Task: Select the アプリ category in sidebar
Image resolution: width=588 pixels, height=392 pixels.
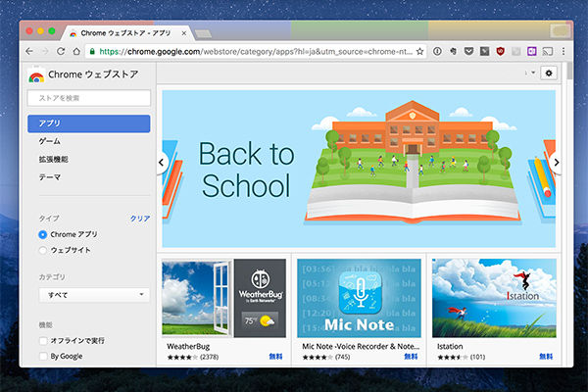Action: [89, 123]
